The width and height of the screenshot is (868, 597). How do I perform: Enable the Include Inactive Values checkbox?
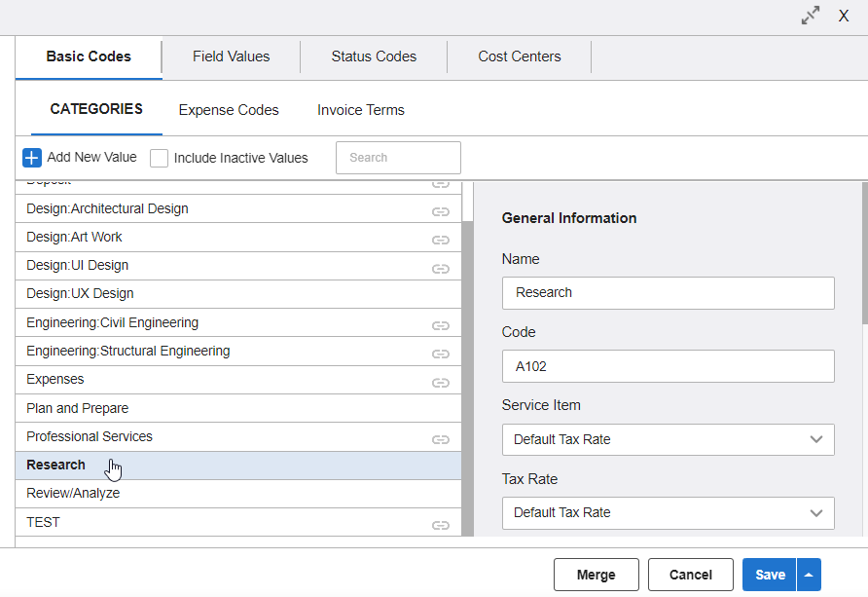(159, 157)
